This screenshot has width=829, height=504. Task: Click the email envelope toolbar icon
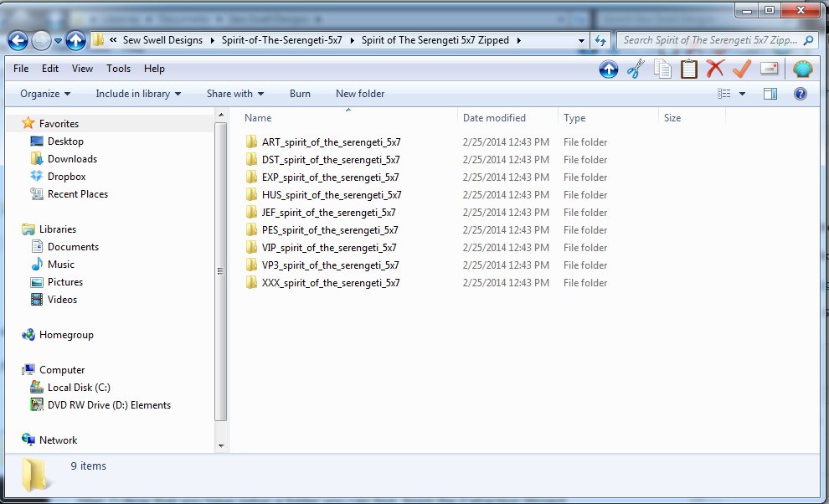pos(770,68)
